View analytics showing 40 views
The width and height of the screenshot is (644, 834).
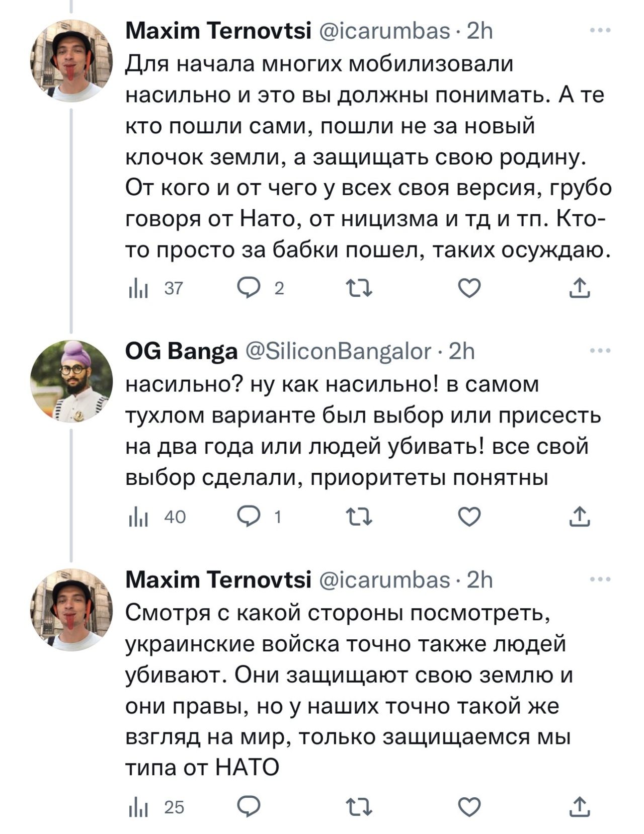pyautogui.click(x=157, y=517)
